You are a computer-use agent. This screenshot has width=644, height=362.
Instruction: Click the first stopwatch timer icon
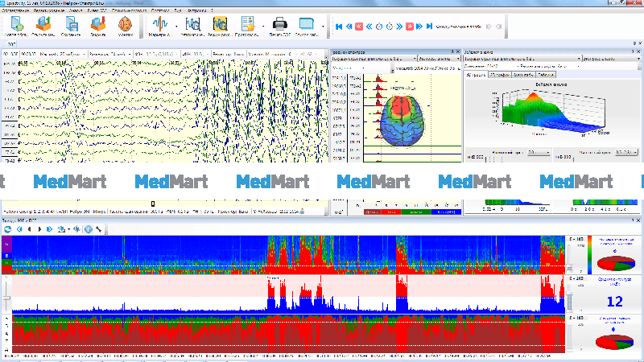(379, 27)
